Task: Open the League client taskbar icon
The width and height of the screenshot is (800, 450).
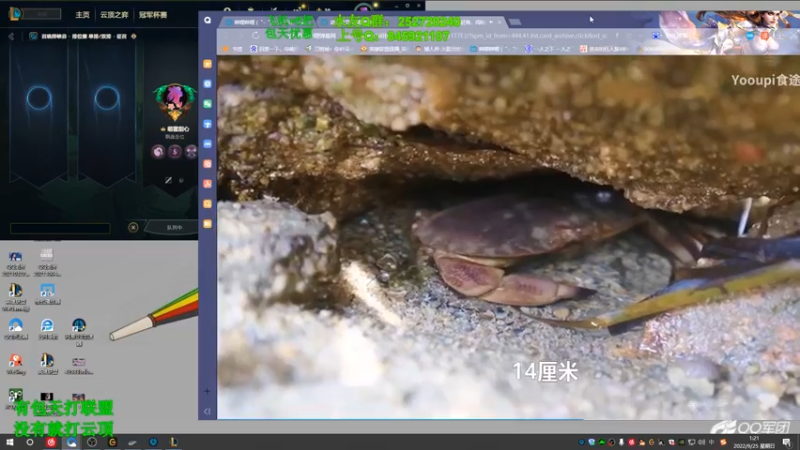Action: (x=173, y=442)
